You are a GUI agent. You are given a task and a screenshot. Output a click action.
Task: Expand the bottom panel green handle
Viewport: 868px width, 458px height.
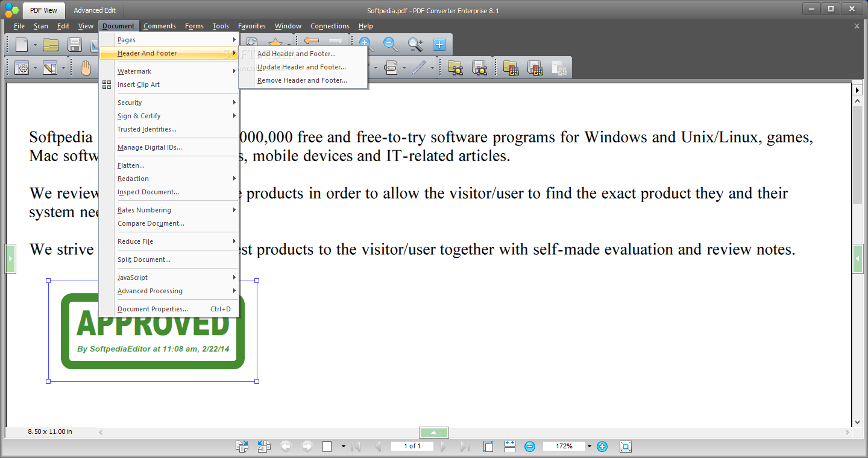pos(434,432)
